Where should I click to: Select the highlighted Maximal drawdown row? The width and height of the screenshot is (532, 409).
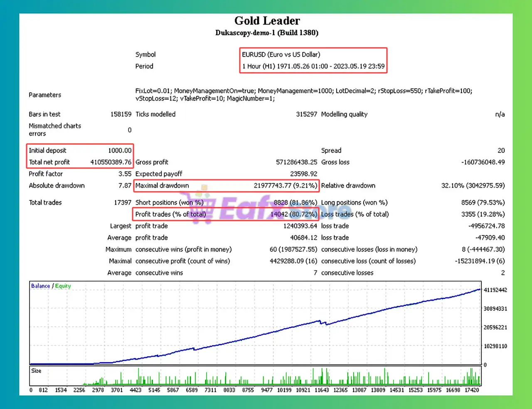226,186
